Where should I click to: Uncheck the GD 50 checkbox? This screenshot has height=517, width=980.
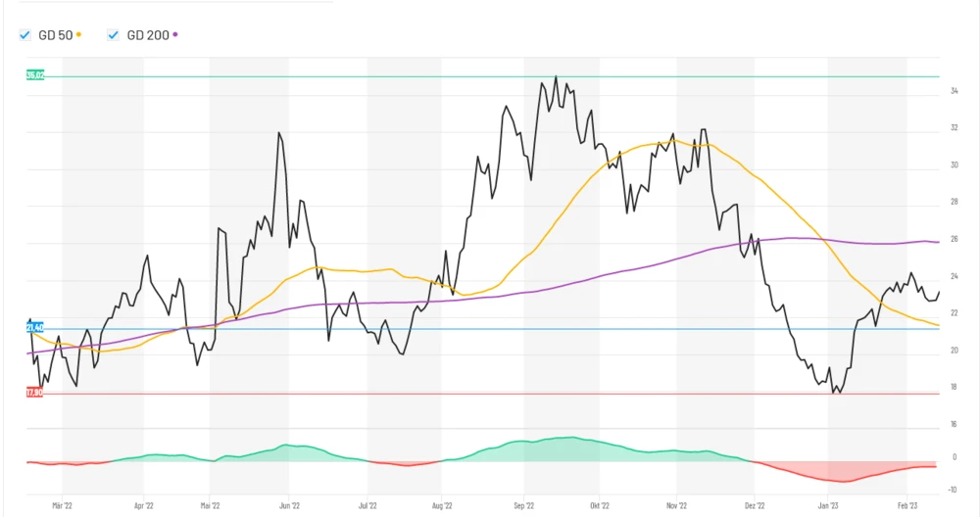(x=25, y=35)
